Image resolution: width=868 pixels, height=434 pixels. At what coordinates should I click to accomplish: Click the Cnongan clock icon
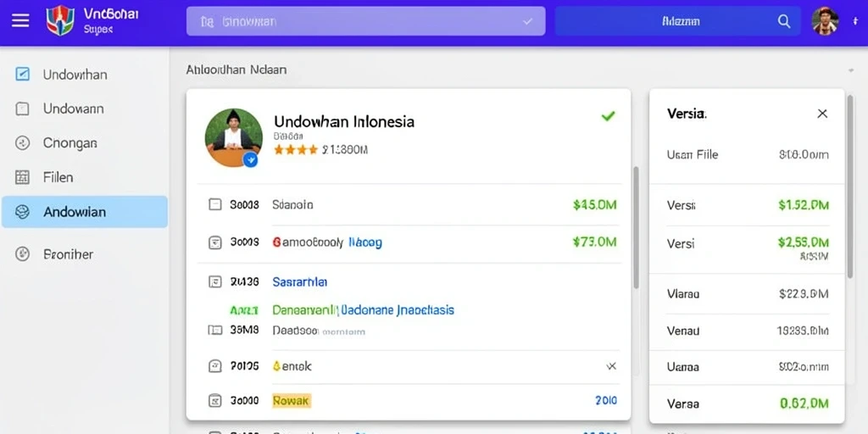pyautogui.click(x=22, y=143)
